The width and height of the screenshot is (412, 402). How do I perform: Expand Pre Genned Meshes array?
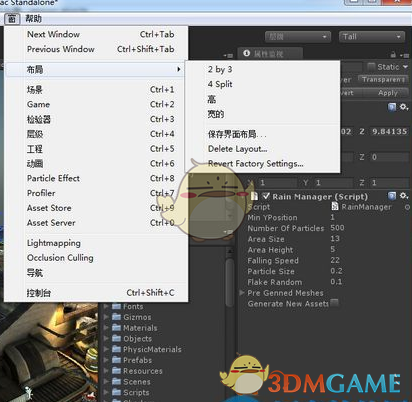[x=242, y=293]
